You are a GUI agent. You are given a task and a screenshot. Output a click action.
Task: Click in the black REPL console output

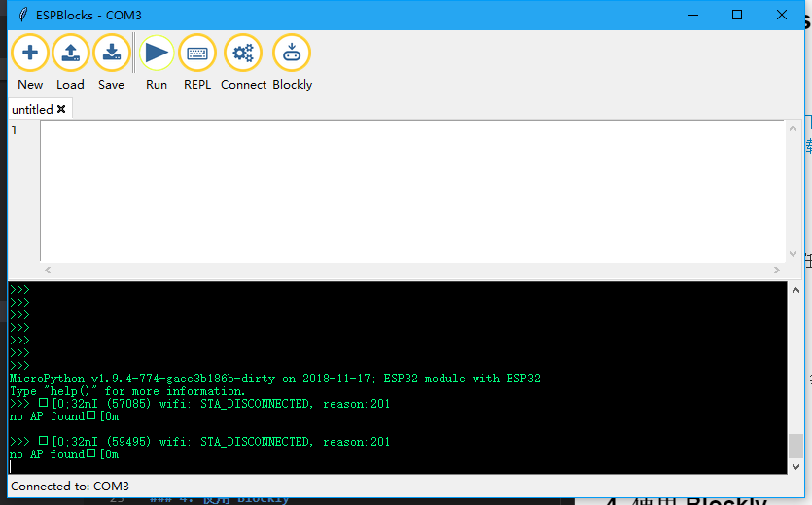pyautogui.click(x=389, y=331)
